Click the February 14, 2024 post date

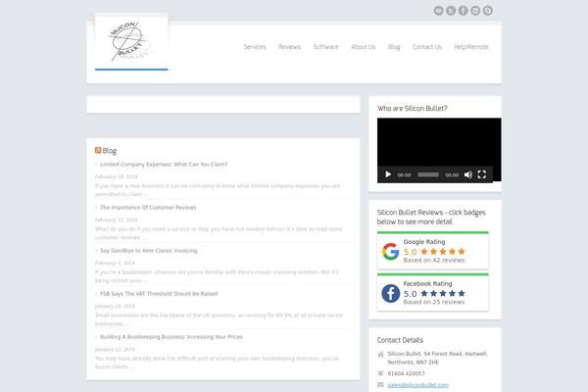point(117,176)
